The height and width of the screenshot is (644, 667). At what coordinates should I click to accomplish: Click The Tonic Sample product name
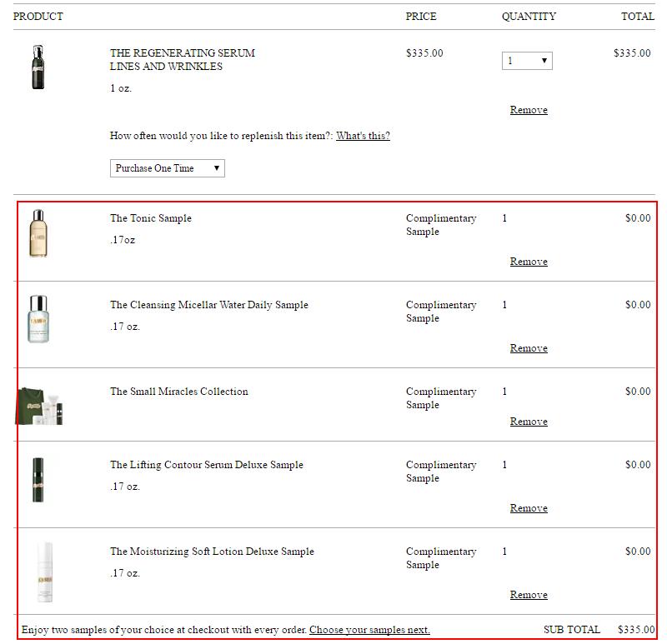pos(151,218)
